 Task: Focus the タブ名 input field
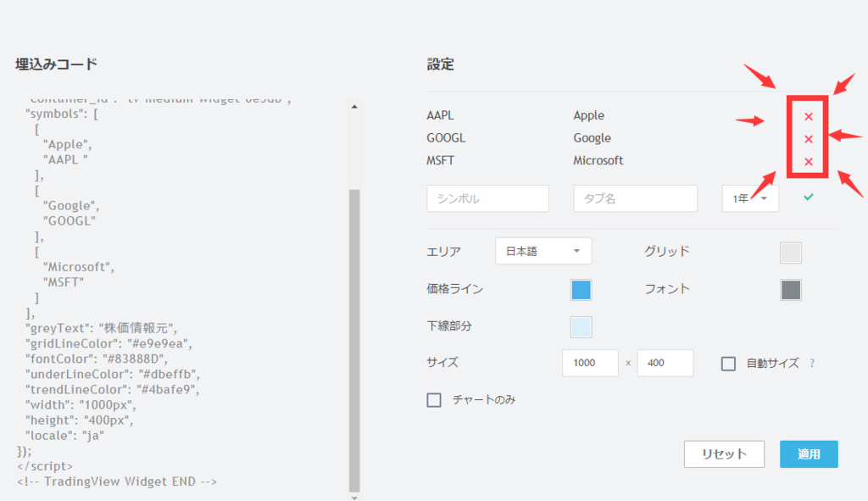click(x=636, y=198)
